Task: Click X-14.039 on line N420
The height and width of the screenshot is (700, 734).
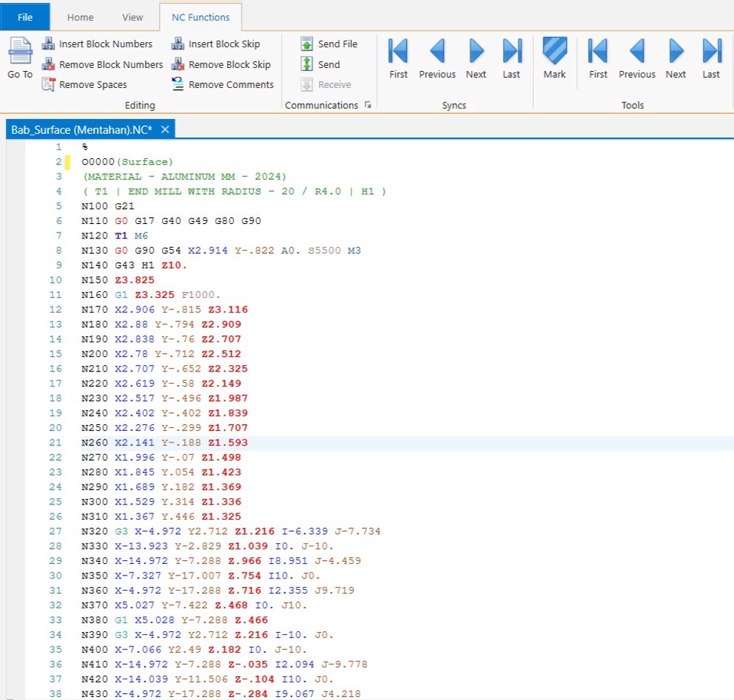Action: point(141,679)
